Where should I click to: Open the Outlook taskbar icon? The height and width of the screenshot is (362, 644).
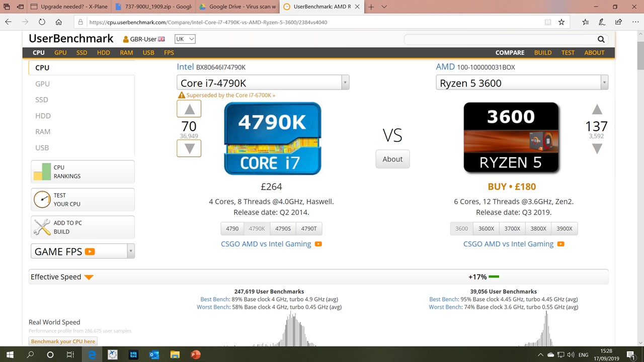click(x=154, y=354)
